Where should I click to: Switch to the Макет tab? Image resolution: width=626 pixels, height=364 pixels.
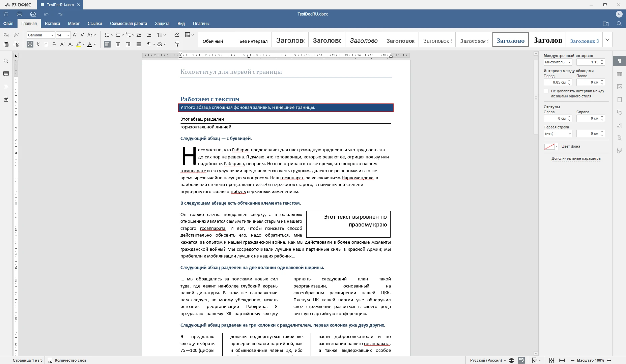coord(74,24)
